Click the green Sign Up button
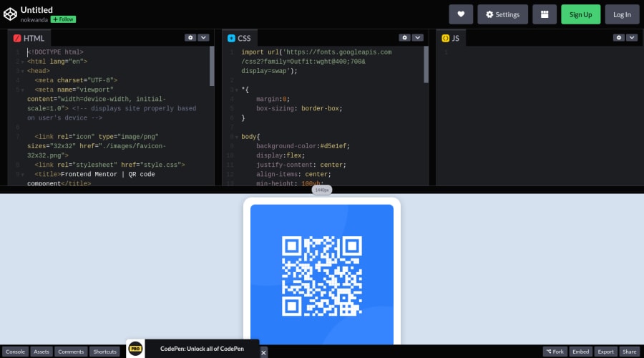This screenshot has height=358, width=644. (581, 14)
